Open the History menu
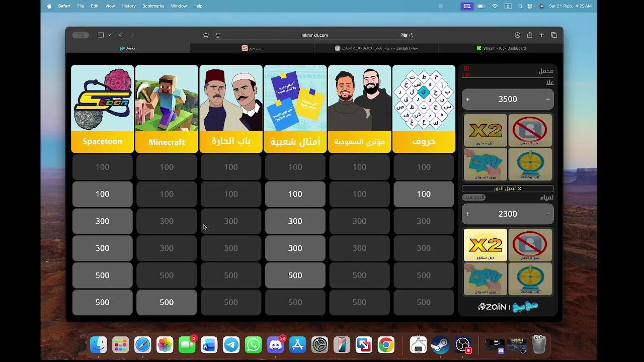 [x=128, y=6]
